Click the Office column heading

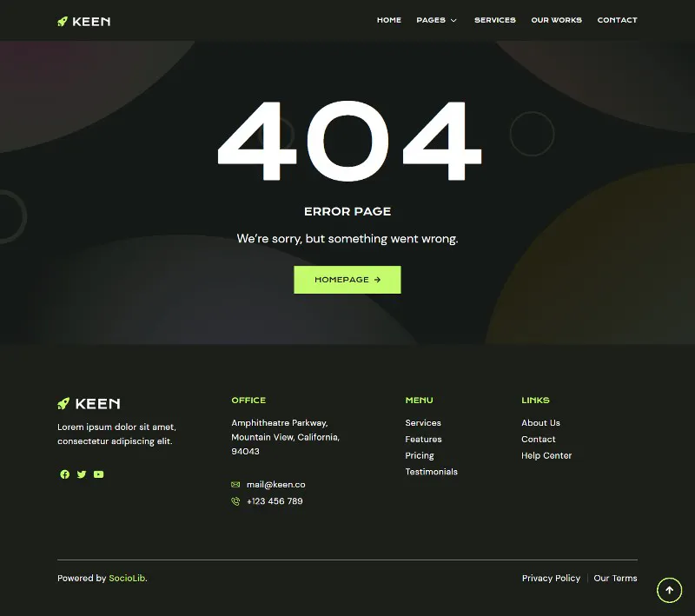point(248,401)
